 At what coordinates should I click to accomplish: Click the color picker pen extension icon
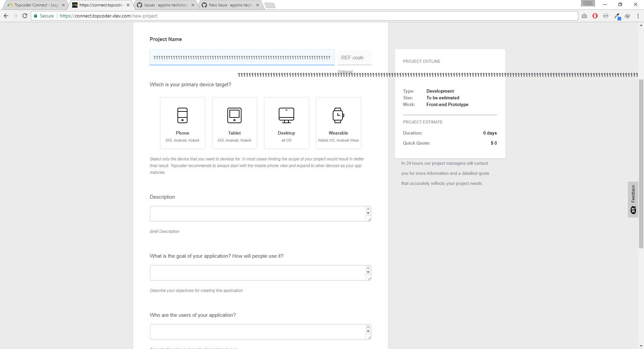(617, 16)
